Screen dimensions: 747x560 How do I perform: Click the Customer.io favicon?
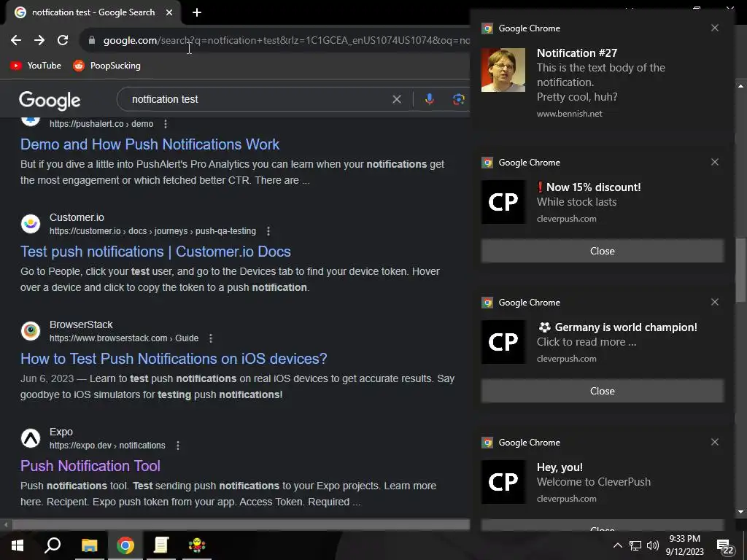(x=31, y=224)
